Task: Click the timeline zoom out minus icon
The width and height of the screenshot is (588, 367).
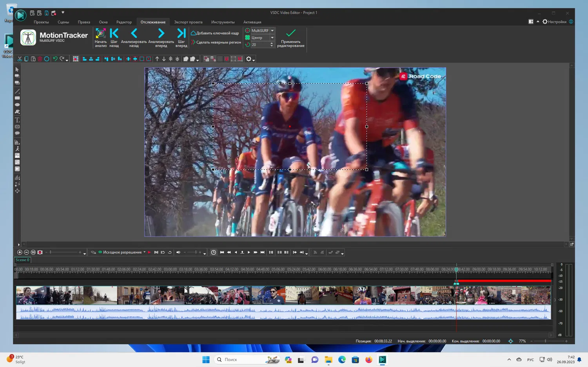Action: (x=26, y=252)
